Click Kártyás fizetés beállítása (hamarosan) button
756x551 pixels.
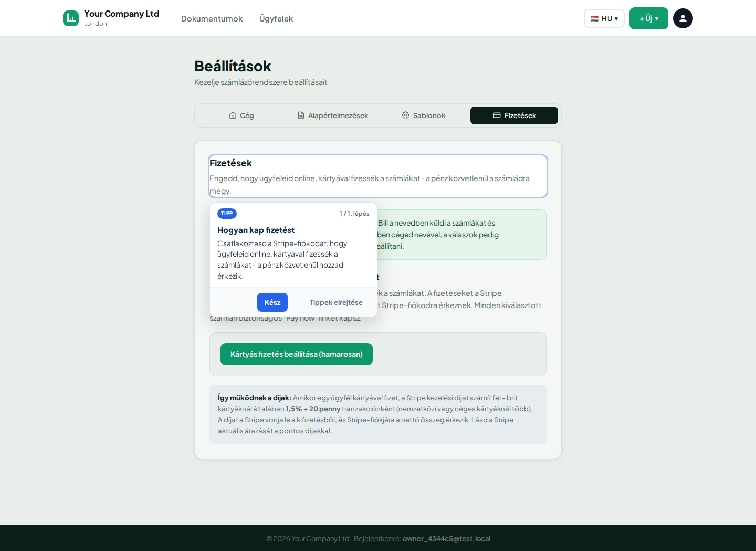click(x=297, y=354)
